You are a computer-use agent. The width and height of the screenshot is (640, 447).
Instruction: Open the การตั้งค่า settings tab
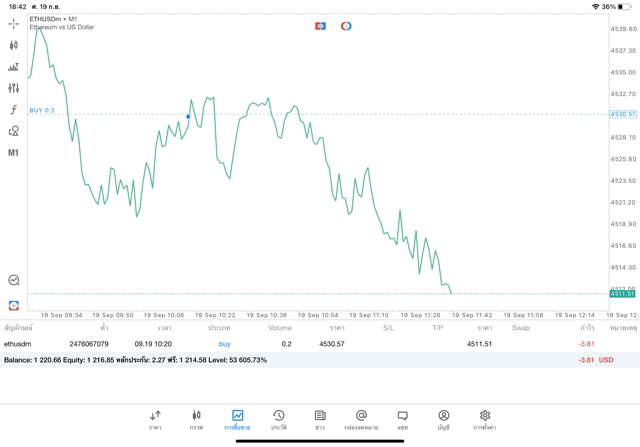pos(485,419)
